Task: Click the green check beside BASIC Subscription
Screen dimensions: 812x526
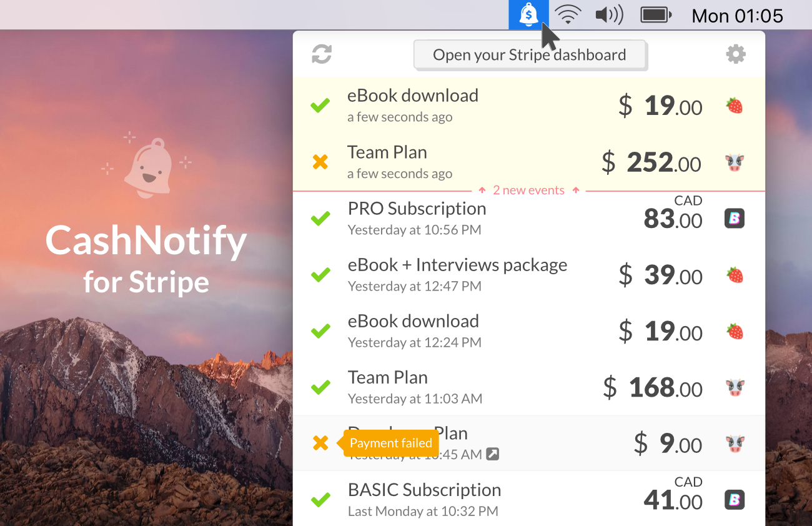Action: coord(320,500)
